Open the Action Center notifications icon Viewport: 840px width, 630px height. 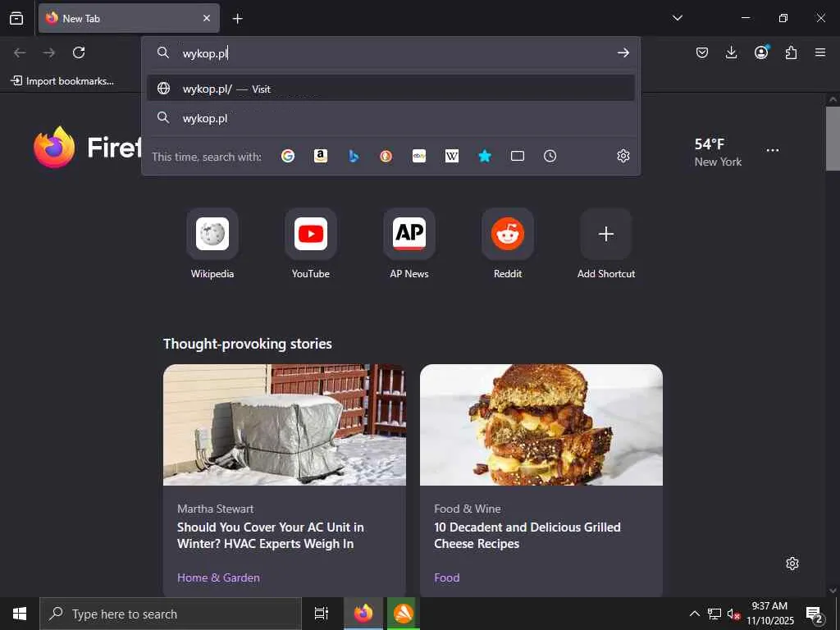coord(815,614)
